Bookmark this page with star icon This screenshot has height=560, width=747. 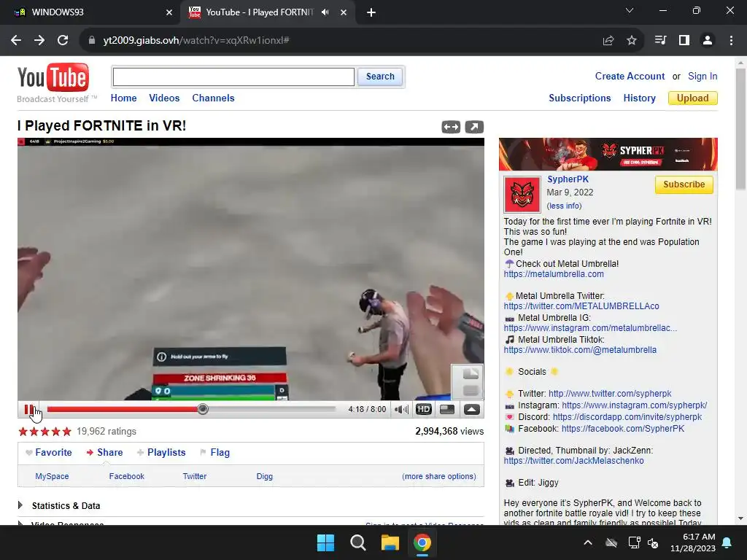(x=632, y=41)
